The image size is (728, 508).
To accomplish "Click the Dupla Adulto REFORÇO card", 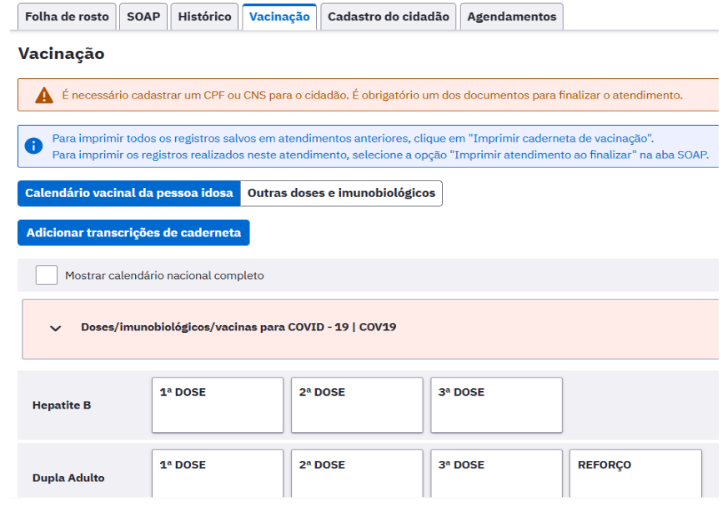I will pos(636,474).
